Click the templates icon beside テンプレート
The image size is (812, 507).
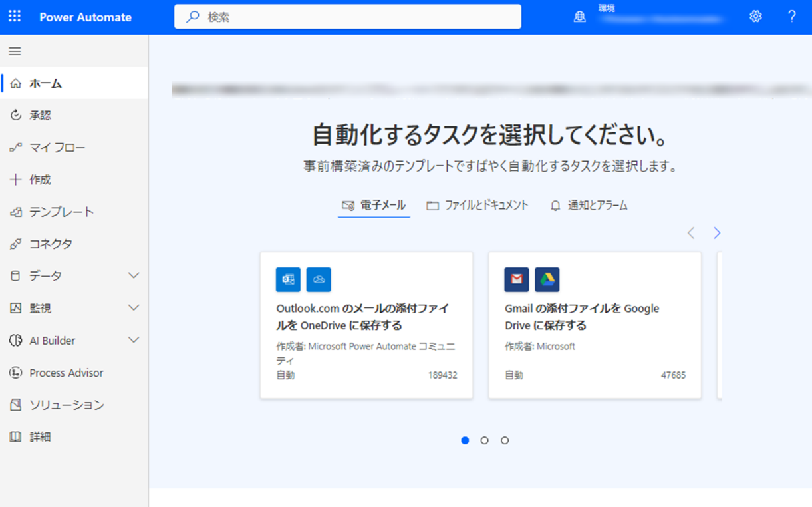[x=16, y=212]
